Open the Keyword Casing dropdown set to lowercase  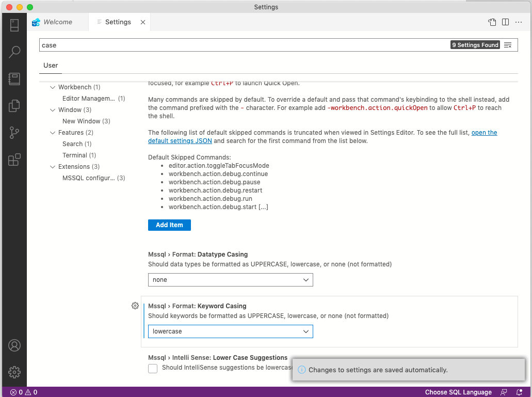click(x=230, y=331)
